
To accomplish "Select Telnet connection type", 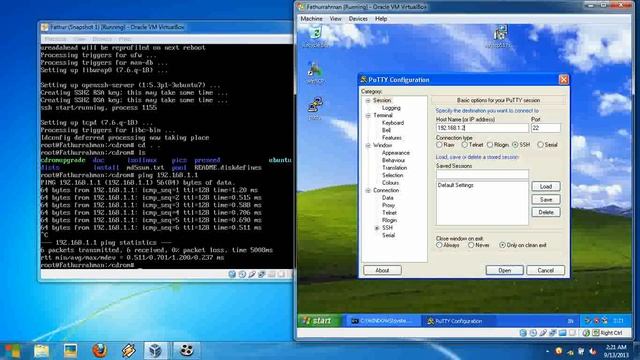I will coord(464,145).
